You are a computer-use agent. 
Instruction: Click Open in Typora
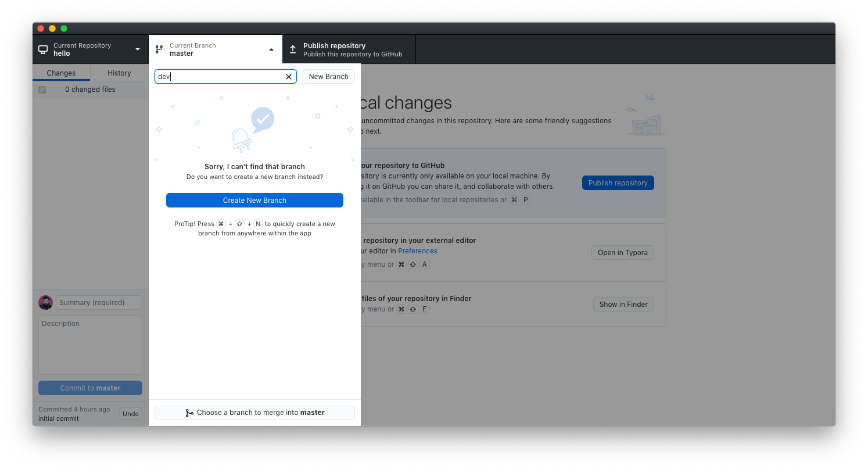(622, 252)
